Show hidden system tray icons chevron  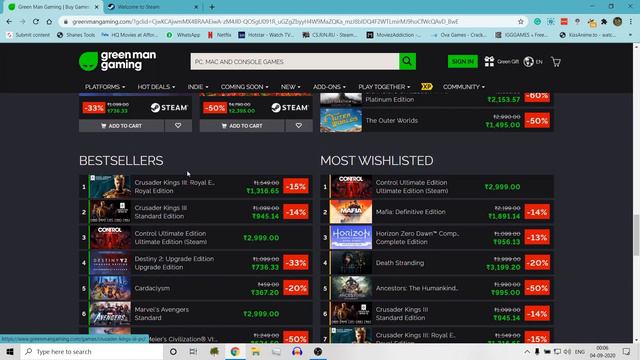[x=527, y=351]
